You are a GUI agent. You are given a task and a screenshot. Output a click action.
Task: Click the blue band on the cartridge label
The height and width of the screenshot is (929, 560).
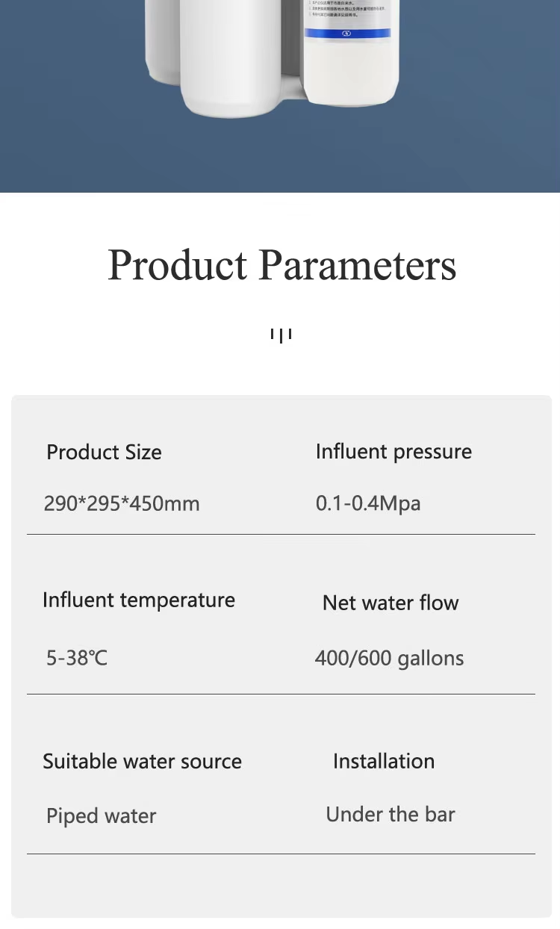click(351, 33)
